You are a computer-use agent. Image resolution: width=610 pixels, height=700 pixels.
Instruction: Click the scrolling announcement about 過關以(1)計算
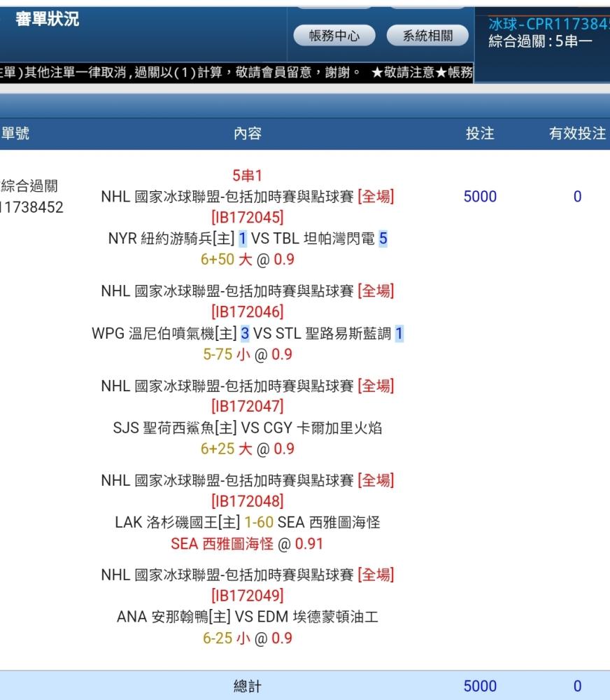pos(236,72)
